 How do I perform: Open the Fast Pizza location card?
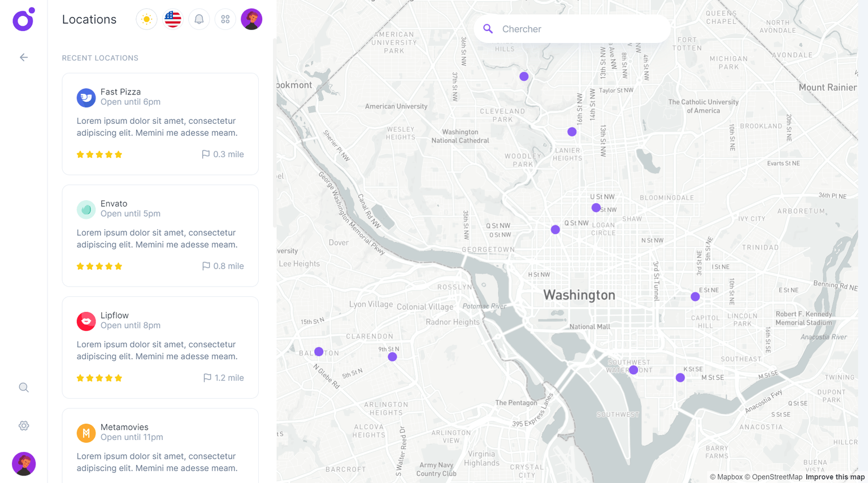tap(160, 124)
